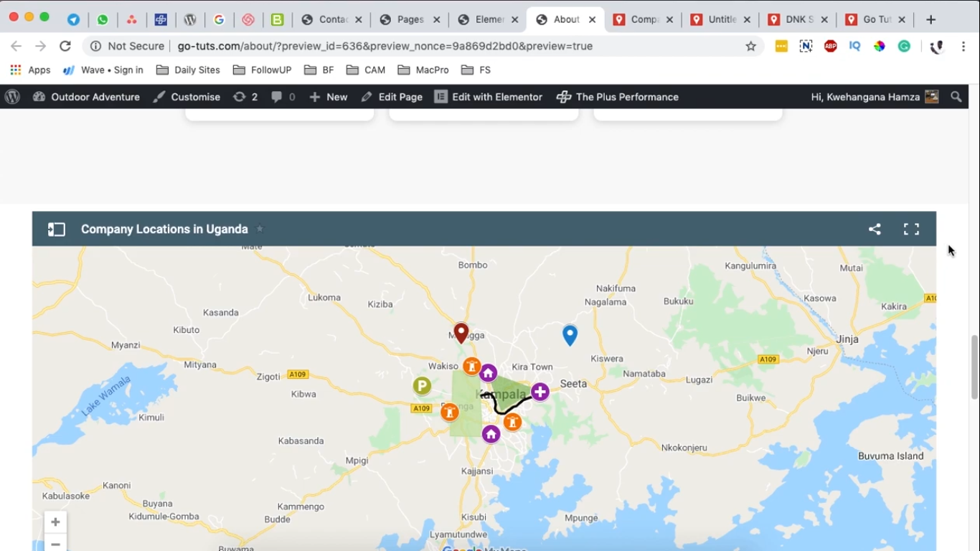The height and width of the screenshot is (551, 980).
Task: Switch to the pinned Asana tab
Action: point(131,19)
